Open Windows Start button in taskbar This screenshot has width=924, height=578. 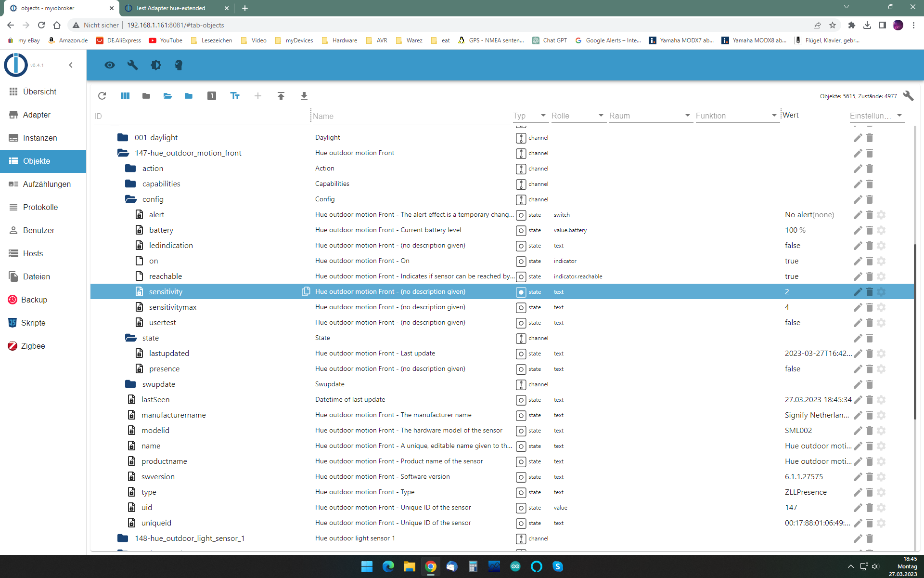(367, 566)
